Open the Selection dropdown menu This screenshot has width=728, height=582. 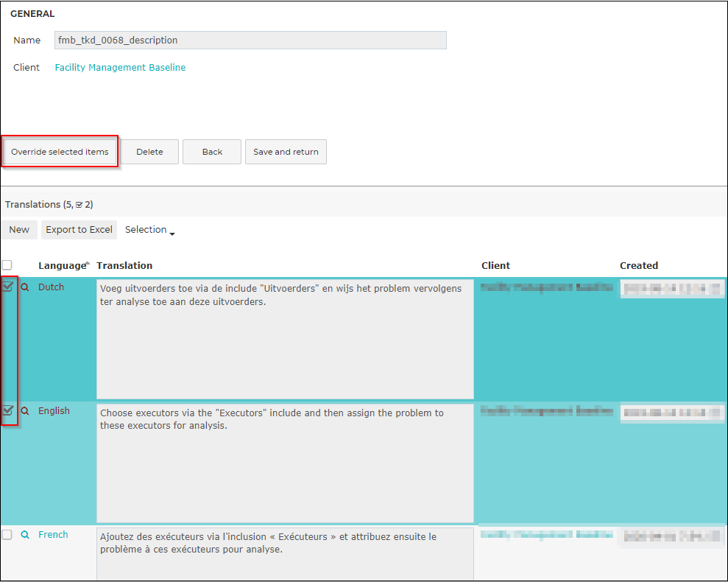[149, 230]
